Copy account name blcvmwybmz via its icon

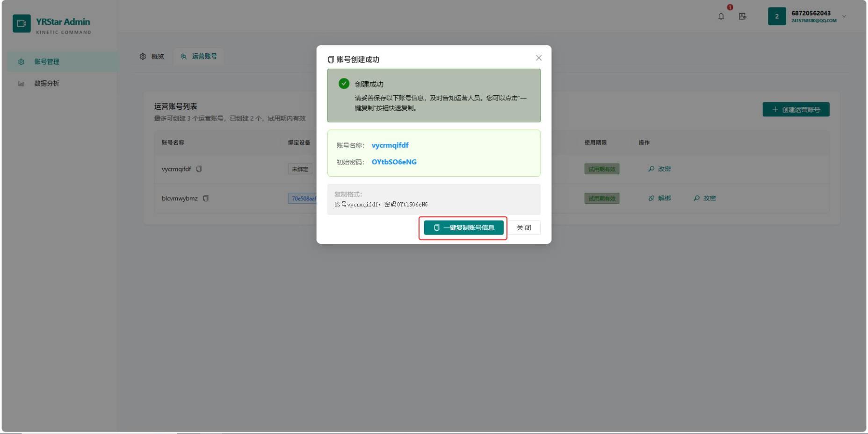205,199
